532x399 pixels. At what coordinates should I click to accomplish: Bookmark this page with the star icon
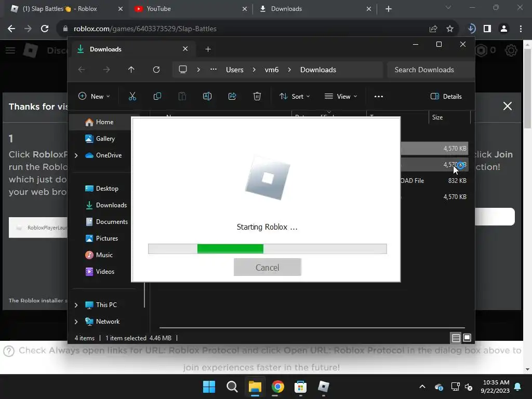pyautogui.click(x=450, y=29)
